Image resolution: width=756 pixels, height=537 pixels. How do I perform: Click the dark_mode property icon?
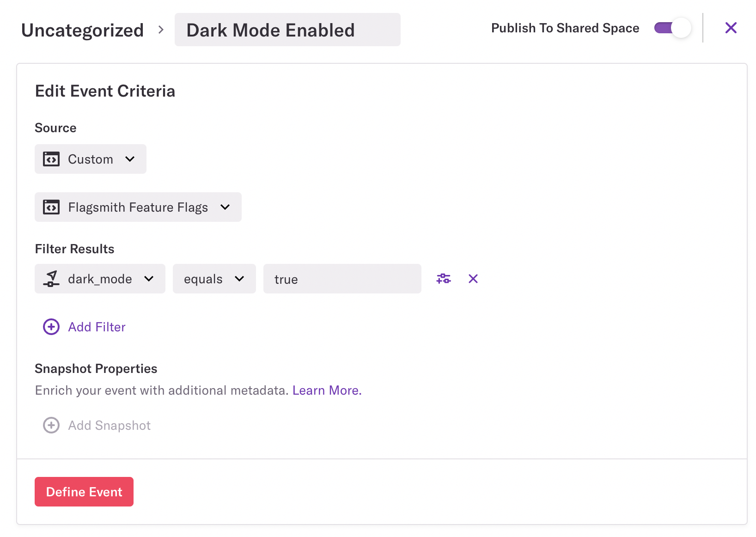click(51, 279)
